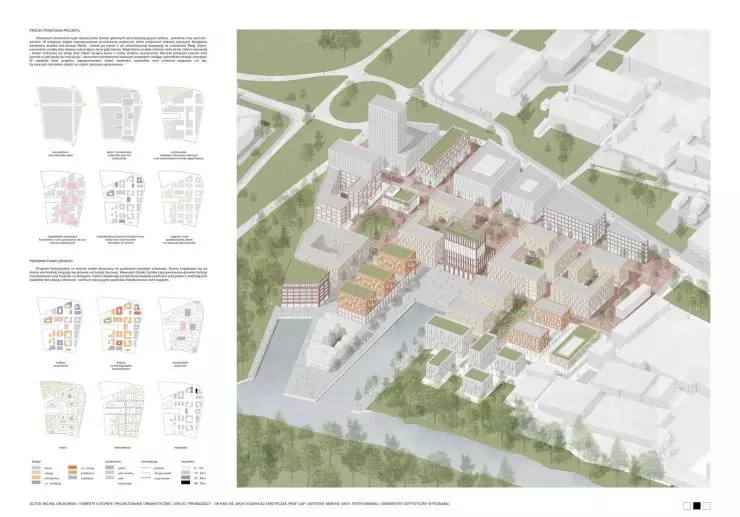Click the green legend swatch
This screenshot has height=517, width=740.
click(73, 473)
